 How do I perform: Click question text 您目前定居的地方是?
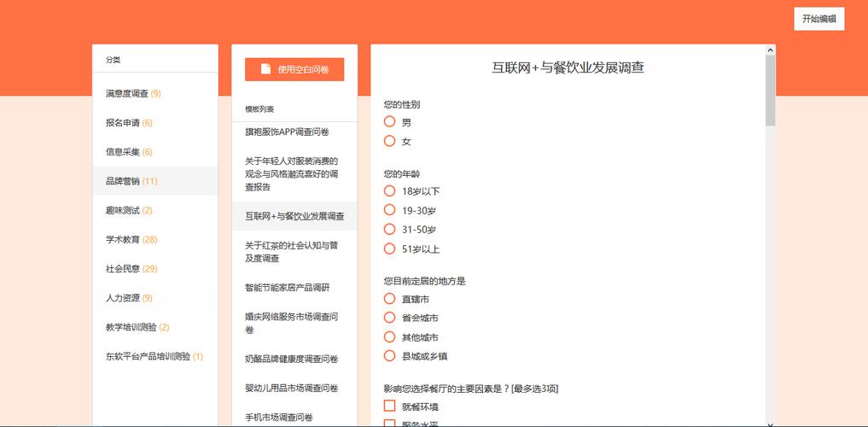click(x=424, y=281)
